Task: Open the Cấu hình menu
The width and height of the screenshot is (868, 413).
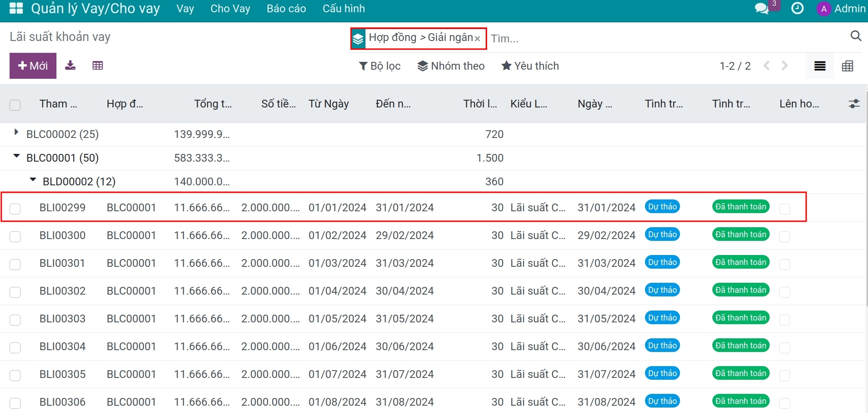Action: pyautogui.click(x=344, y=9)
